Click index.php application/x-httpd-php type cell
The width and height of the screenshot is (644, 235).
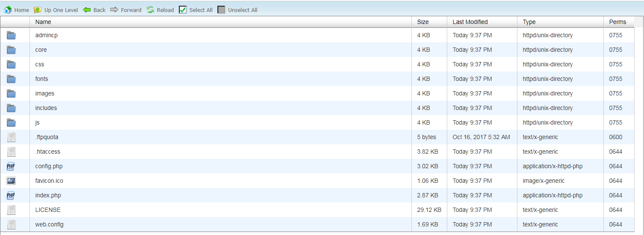pos(552,195)
